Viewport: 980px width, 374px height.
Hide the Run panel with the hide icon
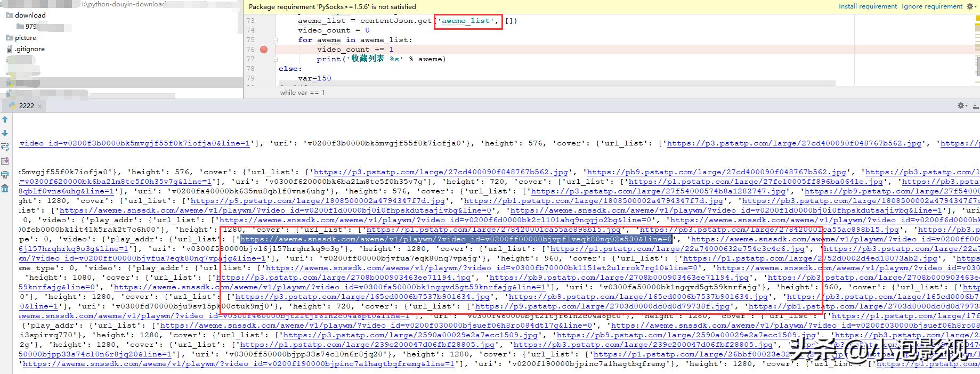pos(975,106)
